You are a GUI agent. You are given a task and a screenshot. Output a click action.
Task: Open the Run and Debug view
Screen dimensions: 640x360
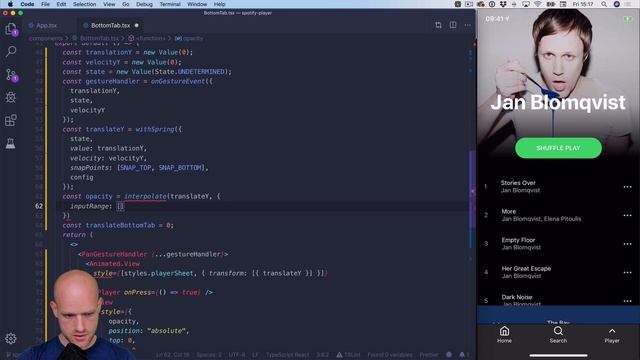click(x=11, y=97)
